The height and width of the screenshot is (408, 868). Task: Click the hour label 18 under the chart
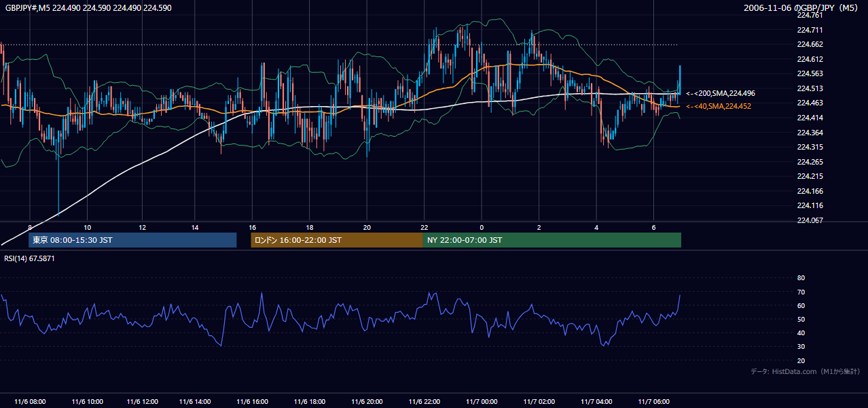coord(309,227)
